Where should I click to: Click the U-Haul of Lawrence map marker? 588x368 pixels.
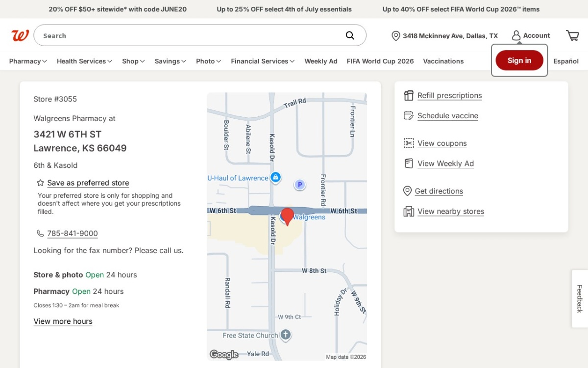pos(275,177)
